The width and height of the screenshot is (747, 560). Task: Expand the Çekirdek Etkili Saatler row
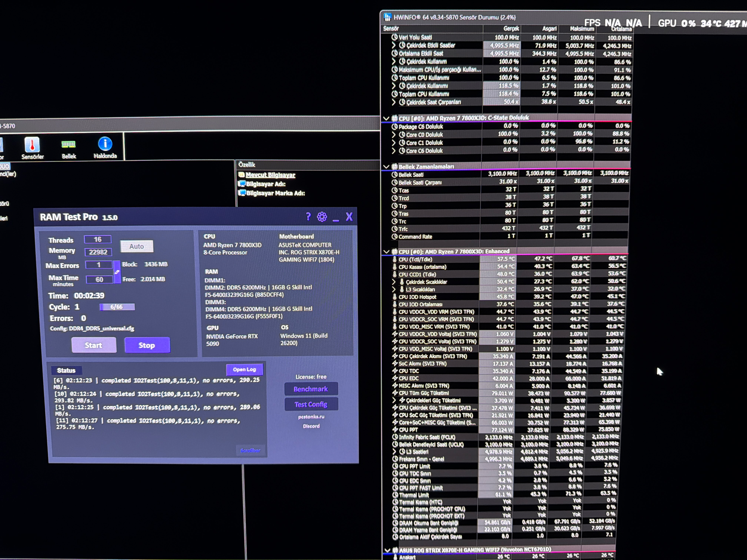pos(394,45)
